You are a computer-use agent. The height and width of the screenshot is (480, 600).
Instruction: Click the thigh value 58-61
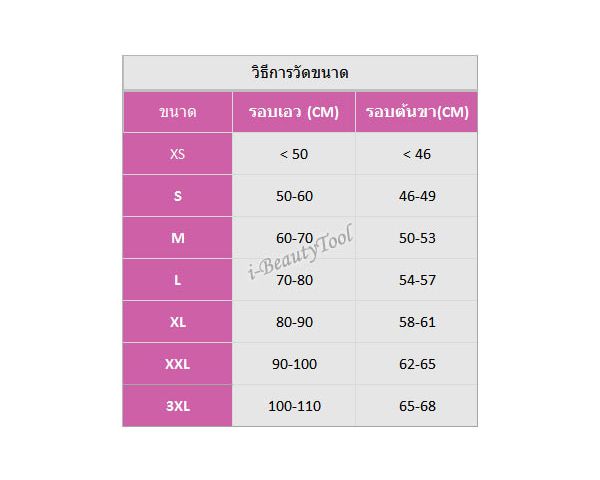point(417,322)
